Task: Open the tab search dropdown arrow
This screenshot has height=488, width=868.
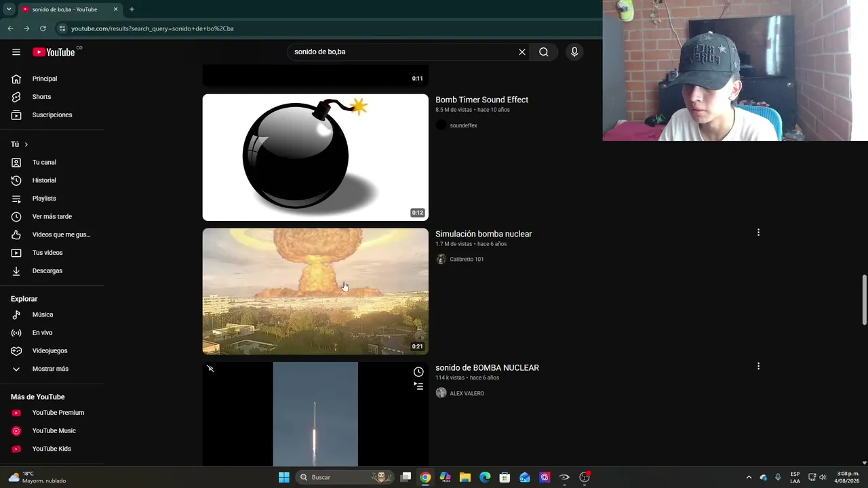Action: pos(9,9)
